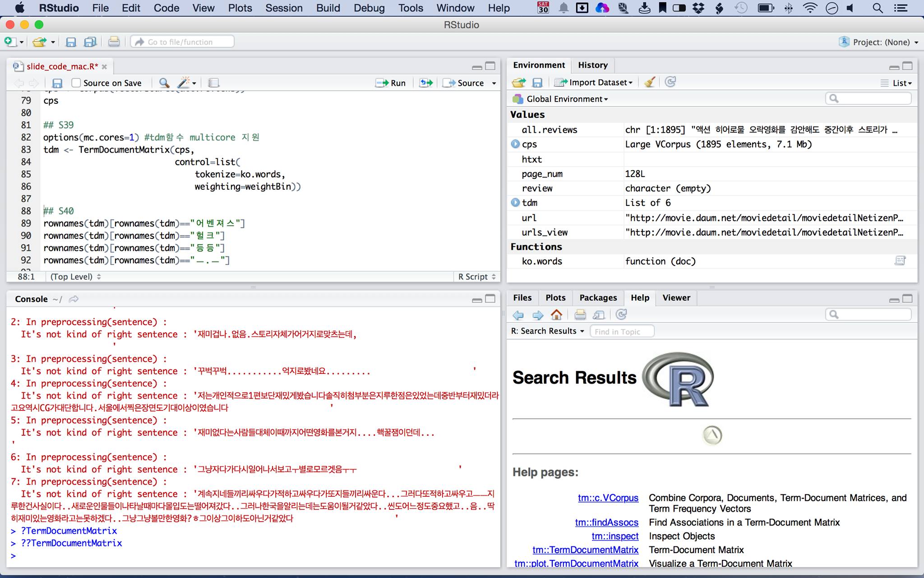The height and width of the screenshot is (578, 924).
Task: Switch to the History tab
Action: 592,65
